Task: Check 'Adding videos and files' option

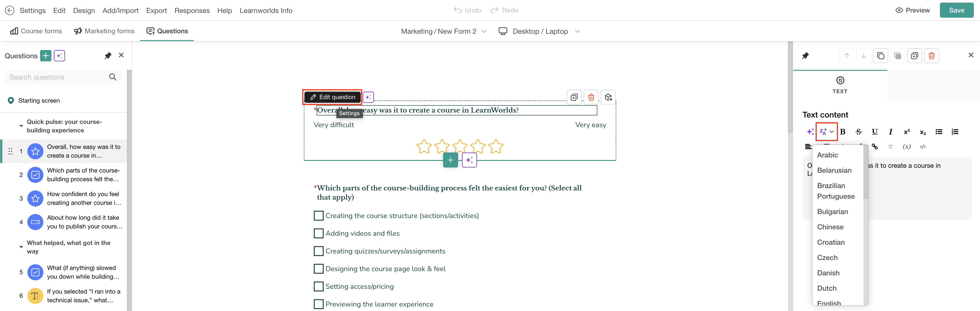Action: (318, 233)
